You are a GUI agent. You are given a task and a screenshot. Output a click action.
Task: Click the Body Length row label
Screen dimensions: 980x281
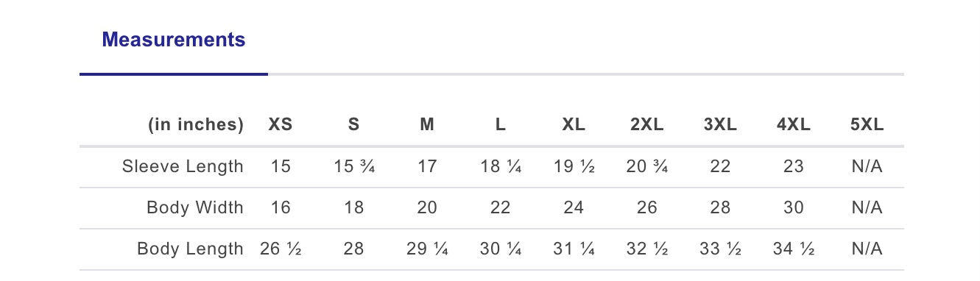click(190, 249)
